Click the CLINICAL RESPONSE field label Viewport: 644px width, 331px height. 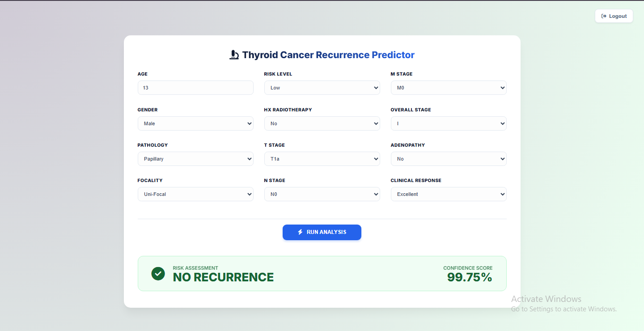click(x=416, y=180)
